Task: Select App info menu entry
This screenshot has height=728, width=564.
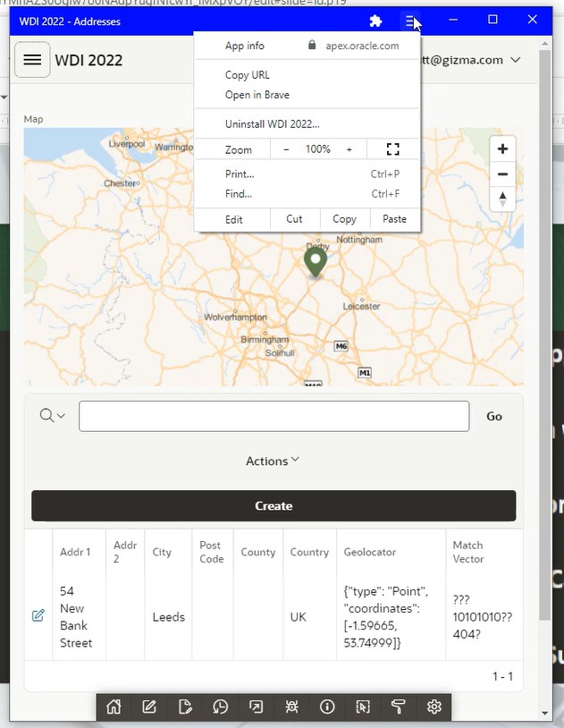Action: [245, 46]
